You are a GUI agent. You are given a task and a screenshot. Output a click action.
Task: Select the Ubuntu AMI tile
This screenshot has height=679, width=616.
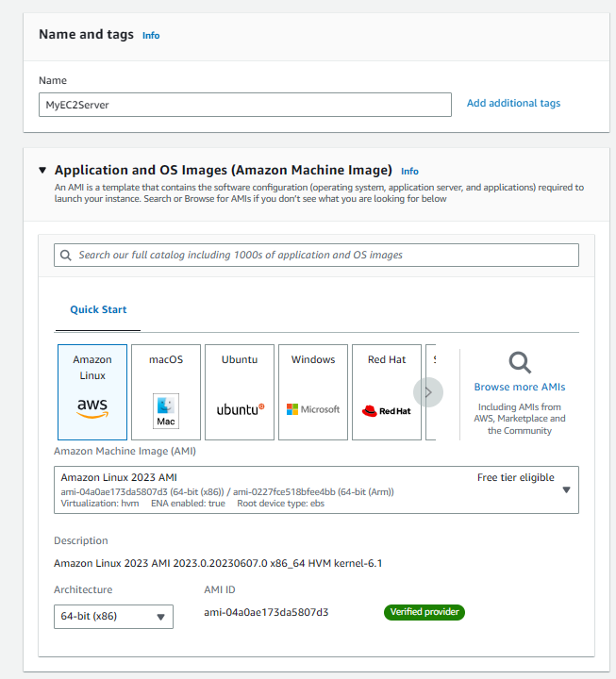(240, 392)
